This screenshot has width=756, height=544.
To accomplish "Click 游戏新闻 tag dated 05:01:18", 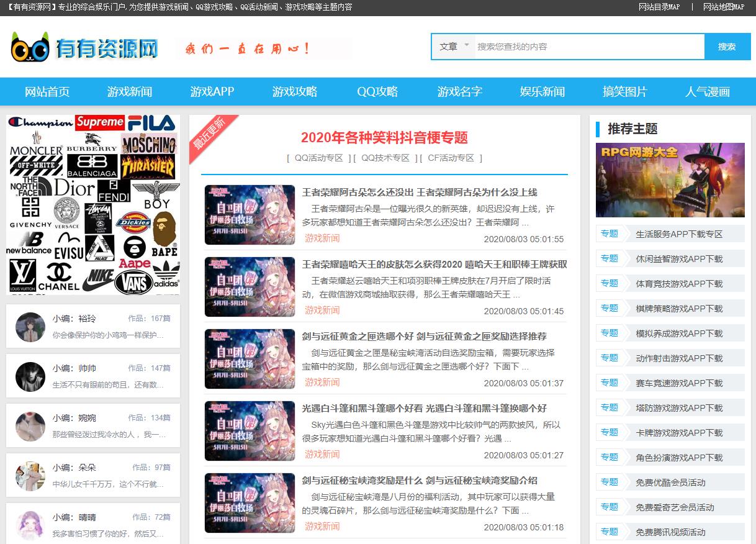I will [322, 527].
